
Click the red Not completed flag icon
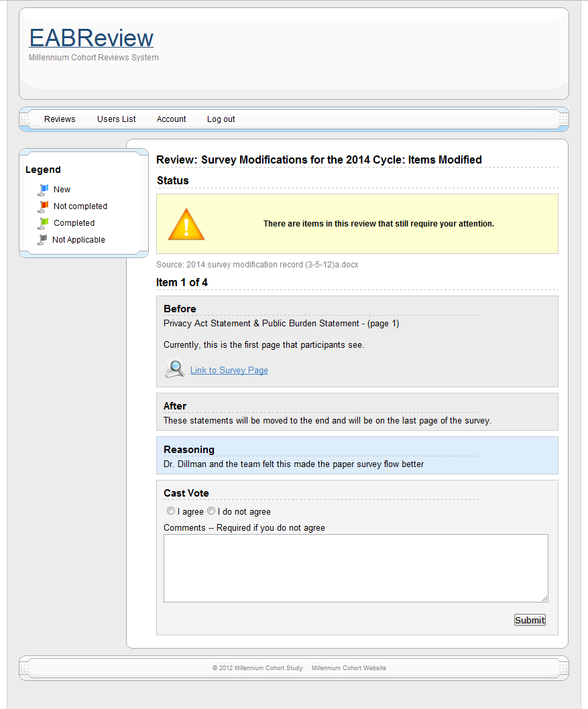43,206
